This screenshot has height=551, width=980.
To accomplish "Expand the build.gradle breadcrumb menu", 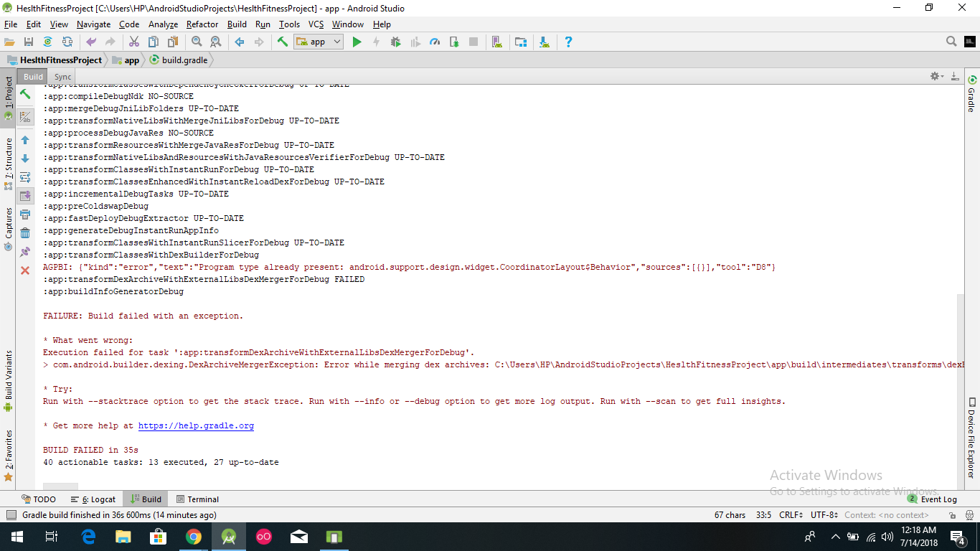I will tap(184, 60).
